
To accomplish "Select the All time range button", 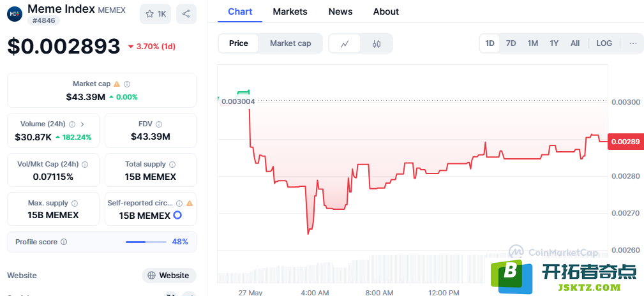I will (575, 43).
